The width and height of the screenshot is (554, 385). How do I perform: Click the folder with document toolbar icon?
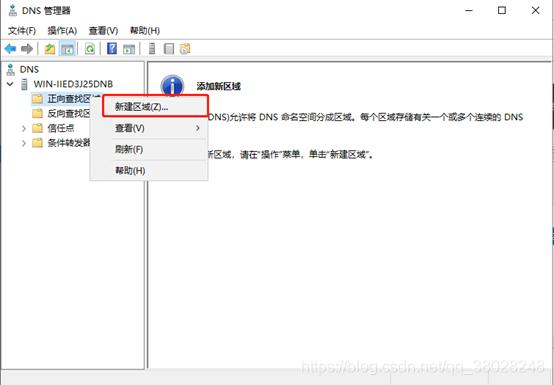coord(185,49)
